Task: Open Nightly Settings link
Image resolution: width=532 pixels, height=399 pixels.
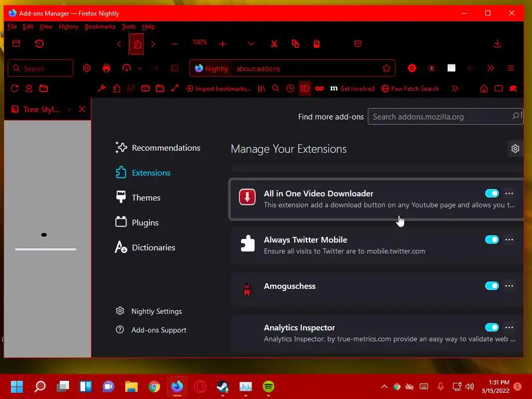Action: pos(149,311)
